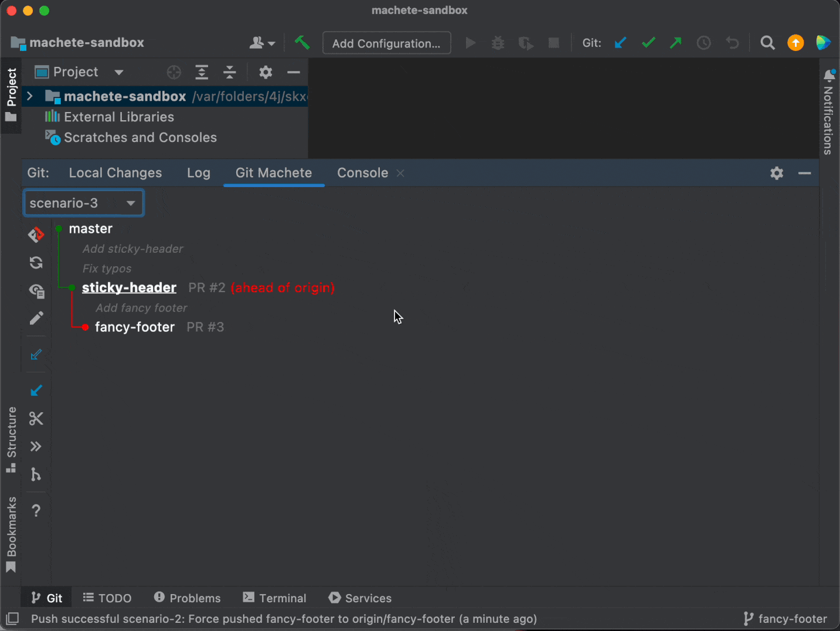Open the Git tool window button

pyautogui.click(x=46, y=598)
